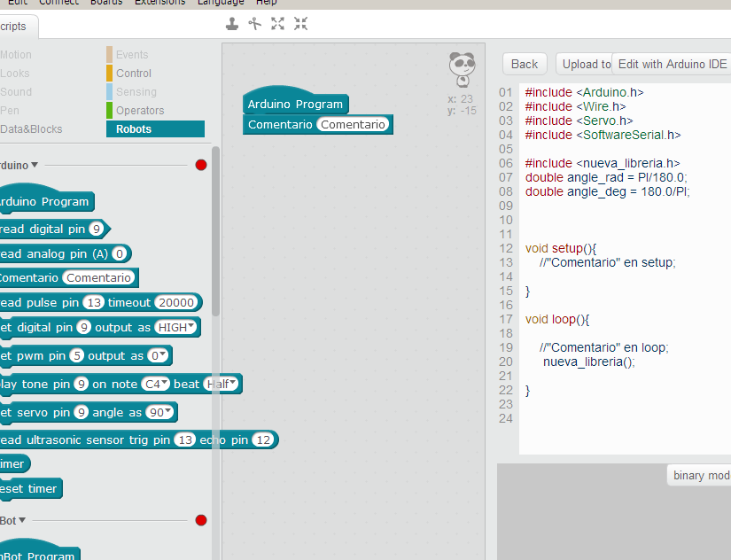Select the Sensing block category
The image size is (731, 560).
[136, 92]
